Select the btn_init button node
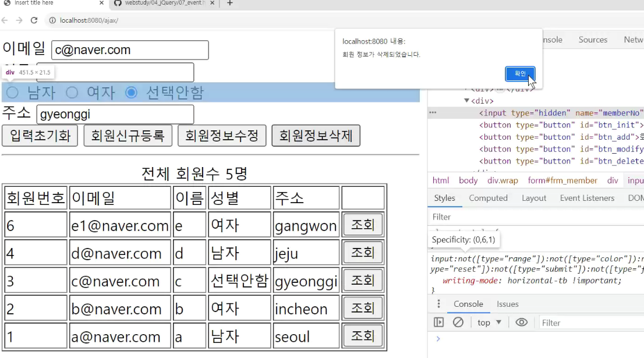Viewport: 644px width, 358px height. pyautogui.click(x=561, y=125)
